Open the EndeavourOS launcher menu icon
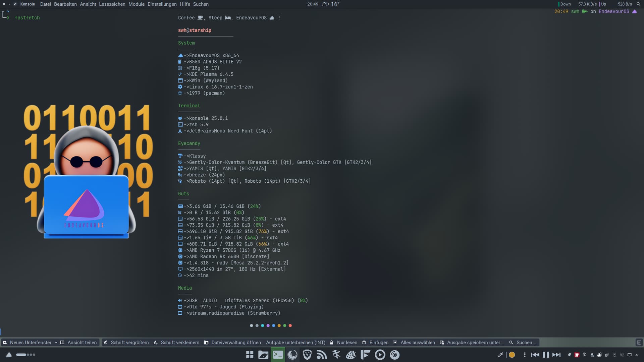The image size is (644, 362). pos(9,355)
